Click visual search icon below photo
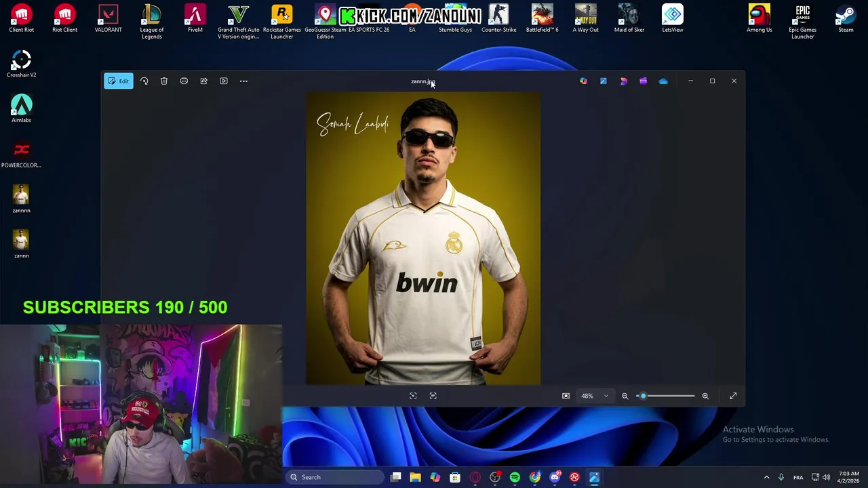This screenshot has height=488, width=868. pos(413,396)
